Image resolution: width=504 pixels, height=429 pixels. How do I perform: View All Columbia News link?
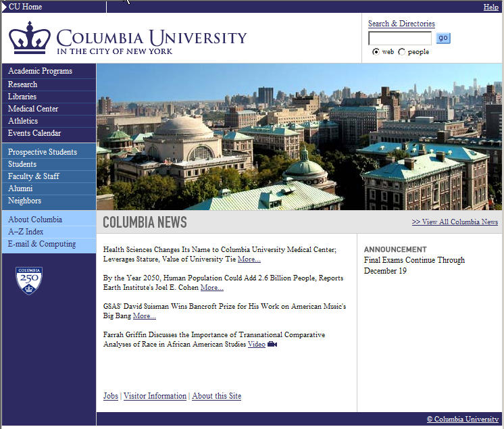(455, 222)
